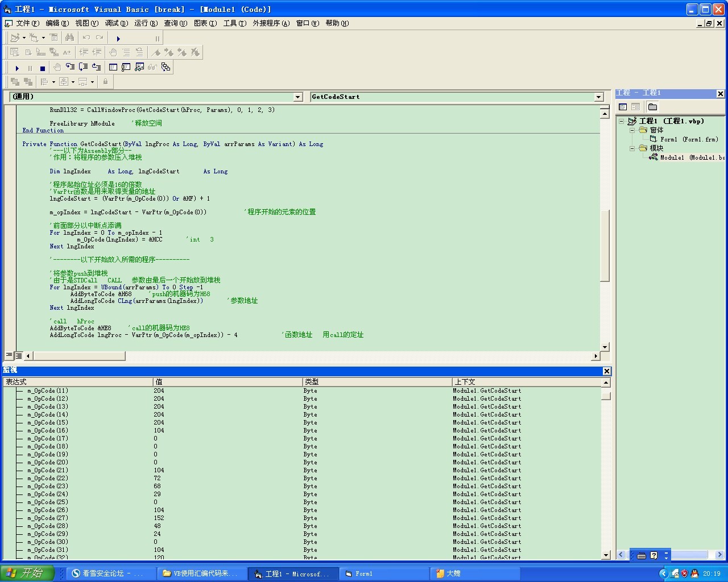Image resolution: width=728 pixels, height=582 pixels.
Task: Toggle breakpoint with the debug toolbar hand icon
Action: (57, 67)
